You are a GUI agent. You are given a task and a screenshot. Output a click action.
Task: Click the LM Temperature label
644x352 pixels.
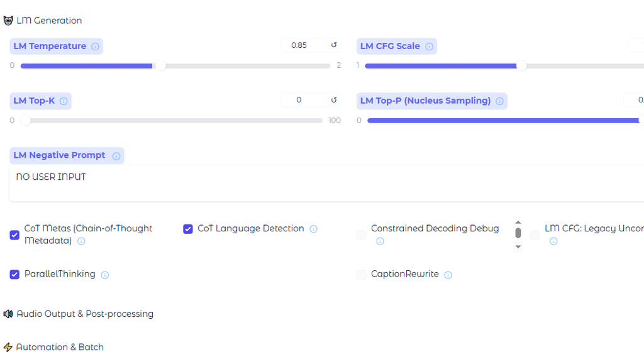[x=50, y=46]
